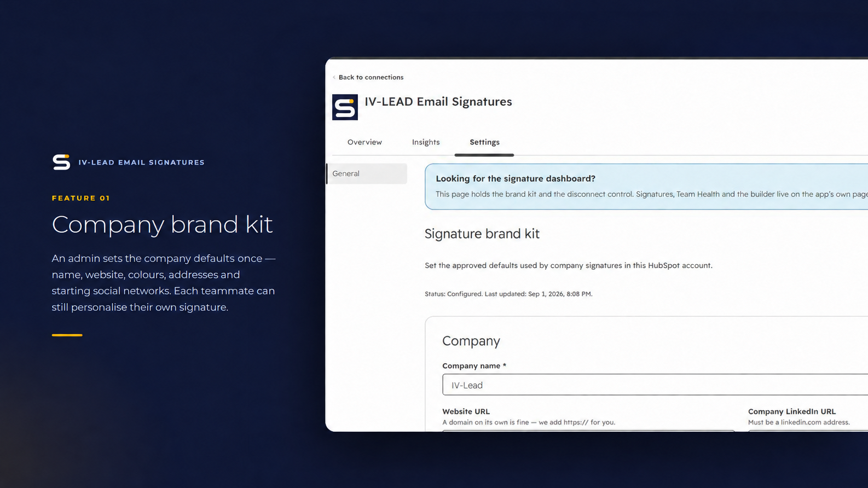
Task: Click 'Must be a linkedin.com address.' hint
Action: coord(799,422)
